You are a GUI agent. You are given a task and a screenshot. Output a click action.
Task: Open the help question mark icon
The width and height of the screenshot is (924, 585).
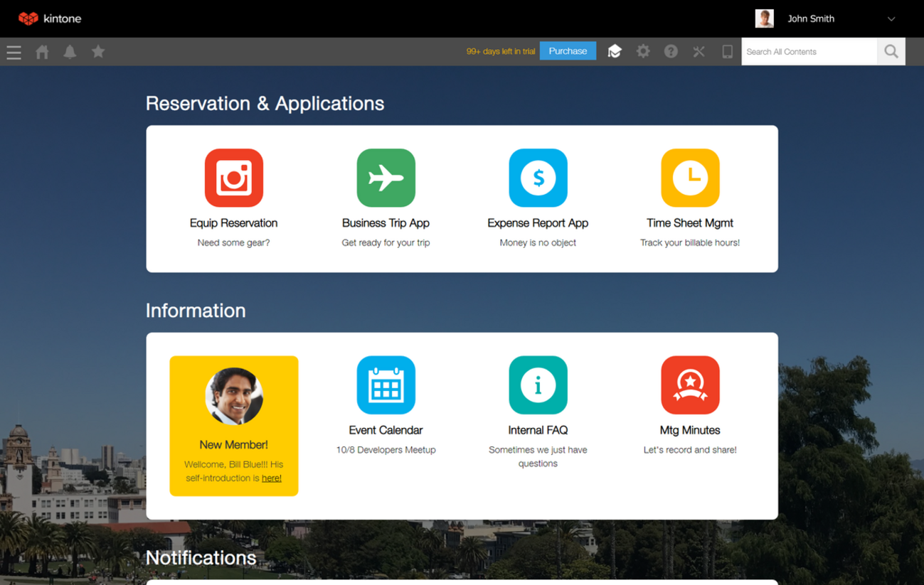(671, 51)
